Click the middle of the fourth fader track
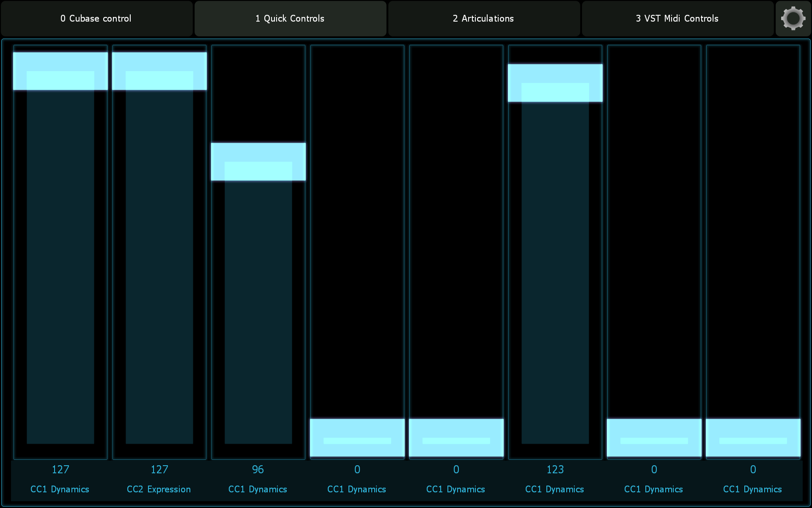The width and height of the screenshot is (812, 508). 357,252
